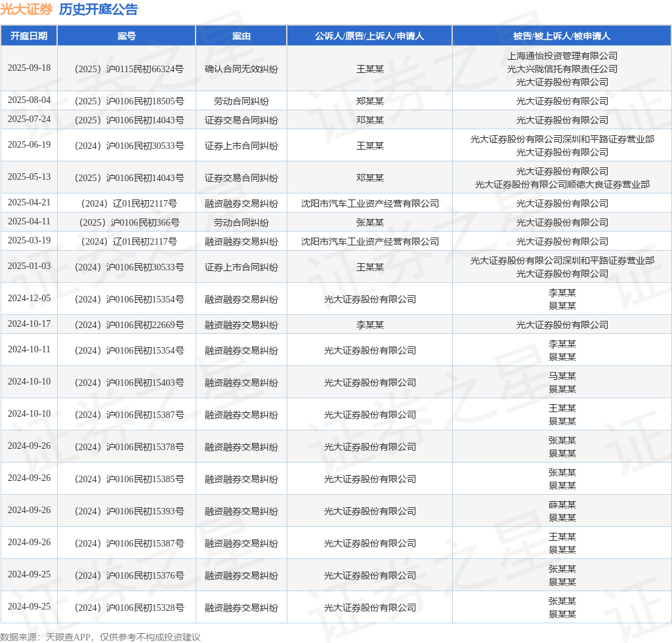
Task: Click the date 2024-12-05
Action: click(29, 298)
